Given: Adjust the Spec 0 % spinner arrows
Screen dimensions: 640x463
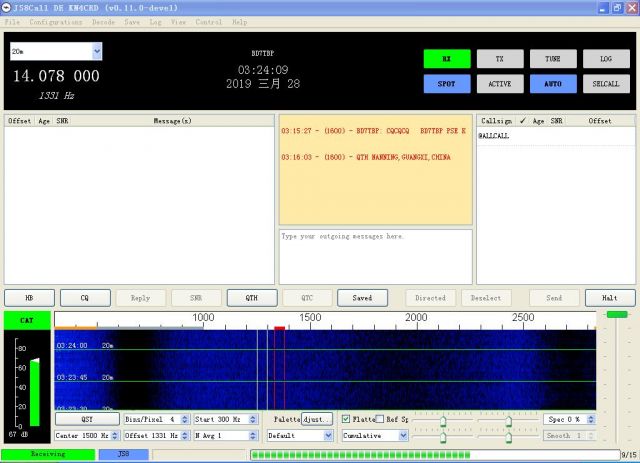Looking at the screenshot, I should pos(591,419).
